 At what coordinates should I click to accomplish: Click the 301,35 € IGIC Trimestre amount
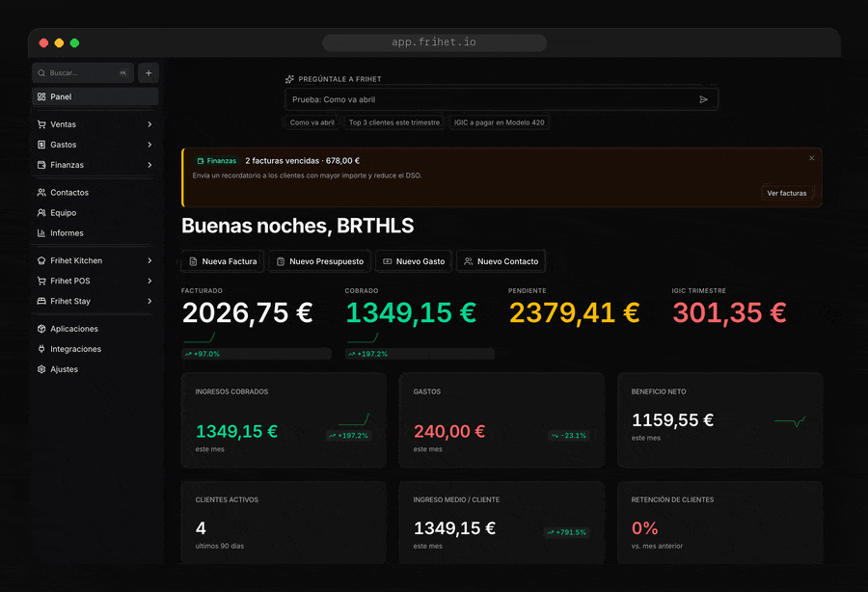730,313
